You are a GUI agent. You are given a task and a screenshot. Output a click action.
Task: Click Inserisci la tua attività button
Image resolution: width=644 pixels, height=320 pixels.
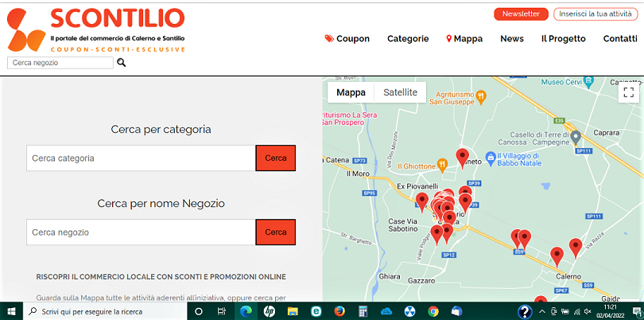pos(596,14)
